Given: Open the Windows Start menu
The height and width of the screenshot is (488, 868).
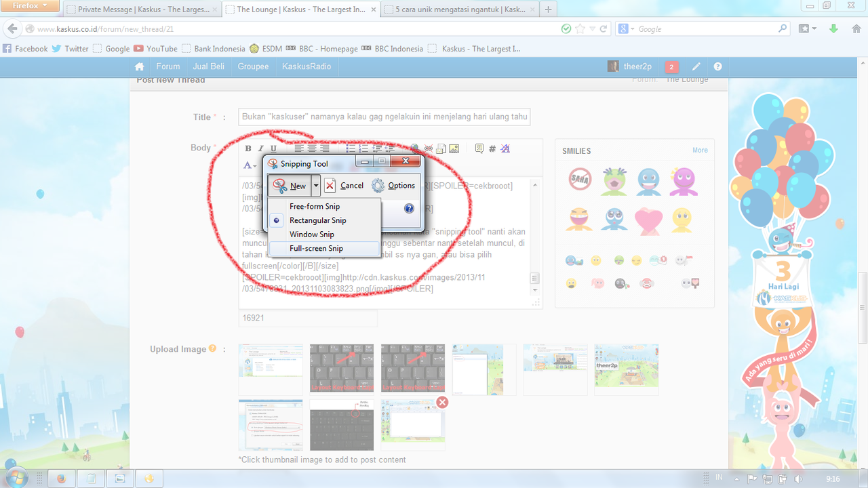Looking at the screenshot, I should coord(16,478).
